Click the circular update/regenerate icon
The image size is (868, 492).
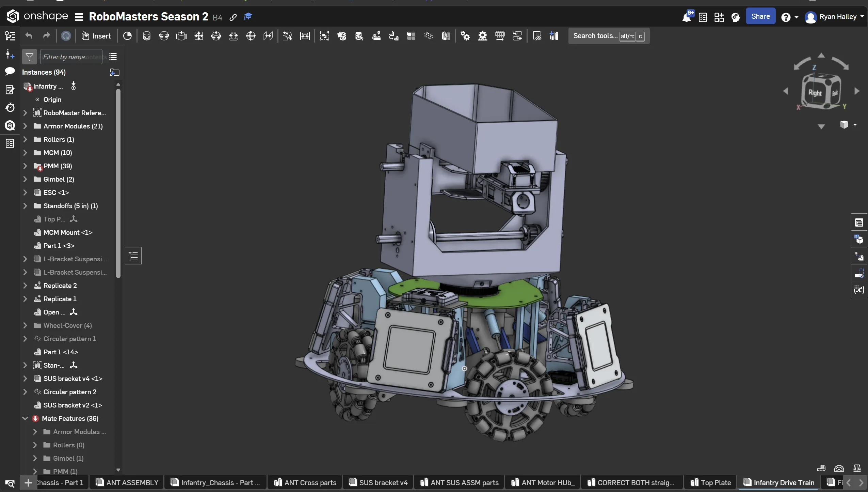[x=66, y=36]
